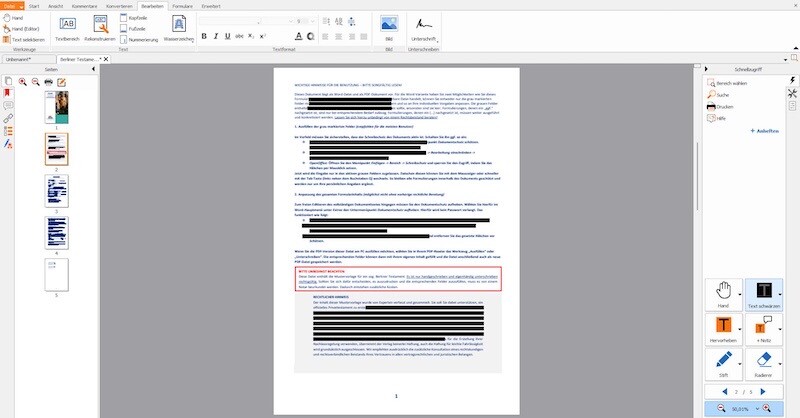Collapse the Seiten panel arrow
The width and height of the screenshot is (800, 418).
pos(93,69)
